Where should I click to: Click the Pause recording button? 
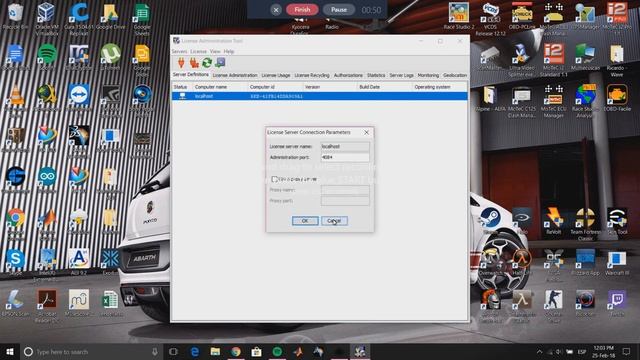(x=339, y=9)
